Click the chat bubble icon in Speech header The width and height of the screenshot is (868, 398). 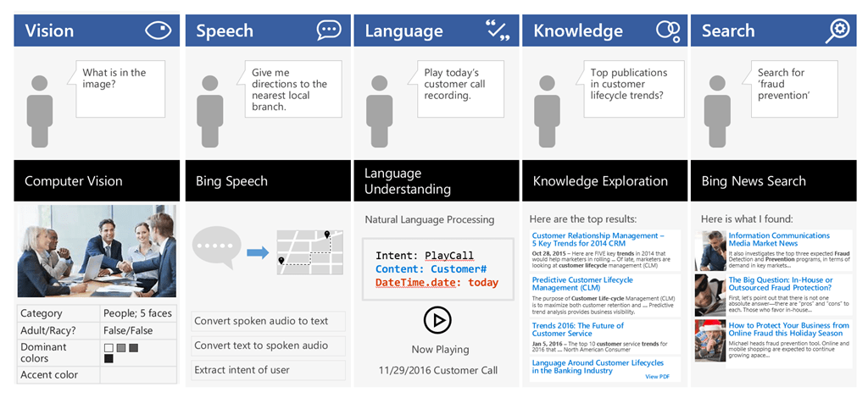pos(329,30)
